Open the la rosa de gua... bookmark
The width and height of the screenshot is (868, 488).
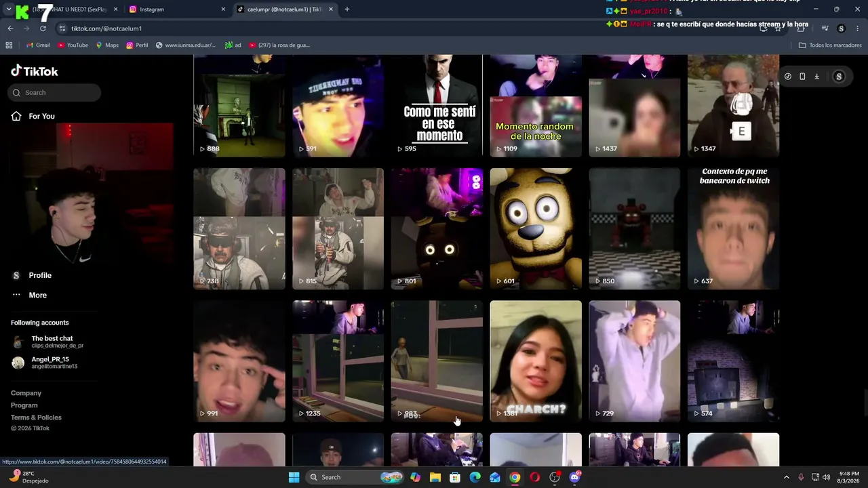(x=279, y=45)
